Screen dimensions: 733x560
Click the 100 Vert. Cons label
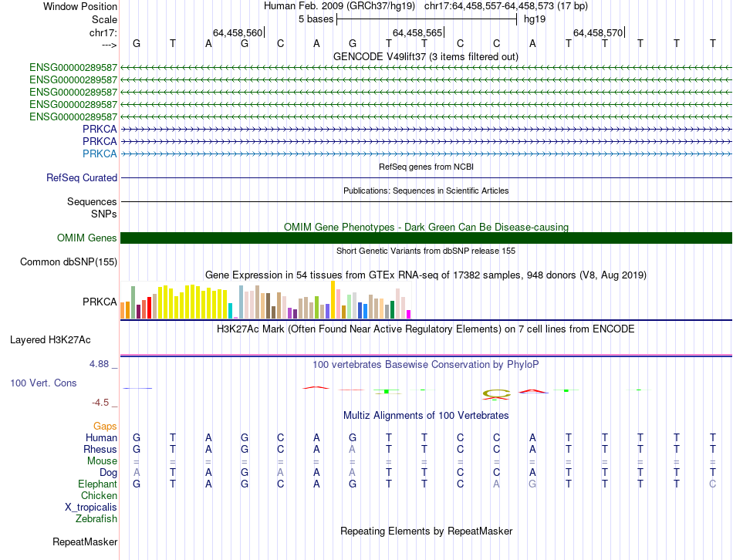click(x=43, y=383)
